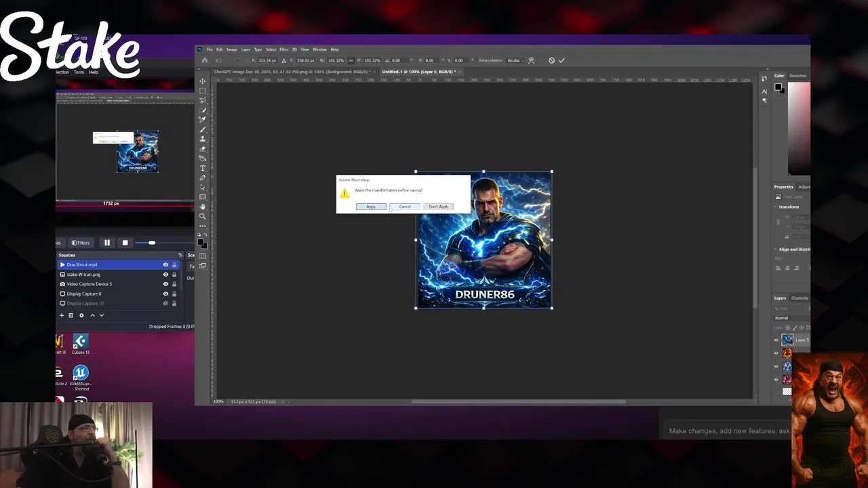Viewport: 868px width, 488px height.
Task: Pause the media source playback
Action: point(107,243)
